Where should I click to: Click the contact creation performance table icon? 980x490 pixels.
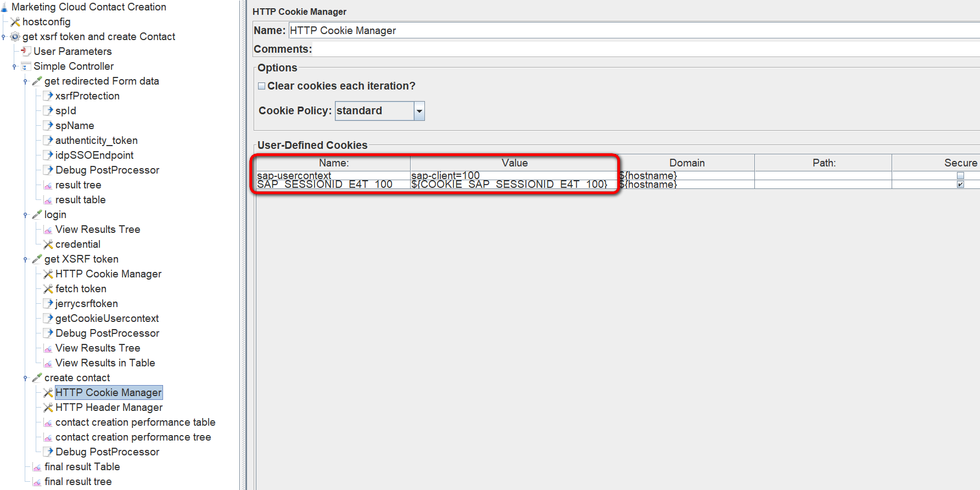[x=48, y=422]
